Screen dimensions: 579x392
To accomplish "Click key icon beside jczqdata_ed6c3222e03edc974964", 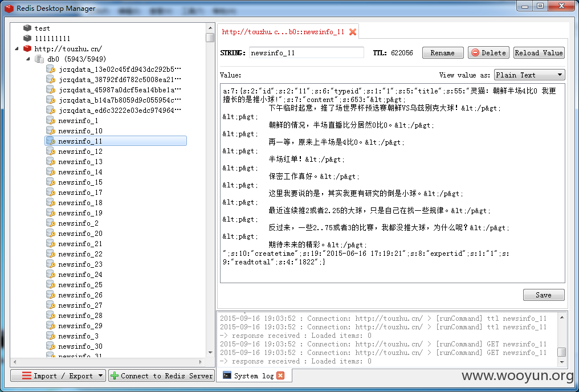I will 51,111.
